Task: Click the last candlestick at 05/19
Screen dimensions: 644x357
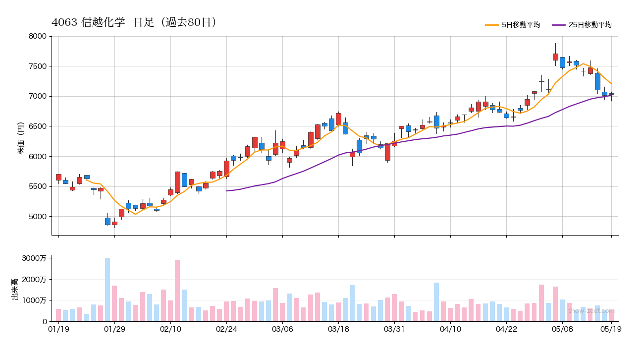Action: tap(611, 94)
